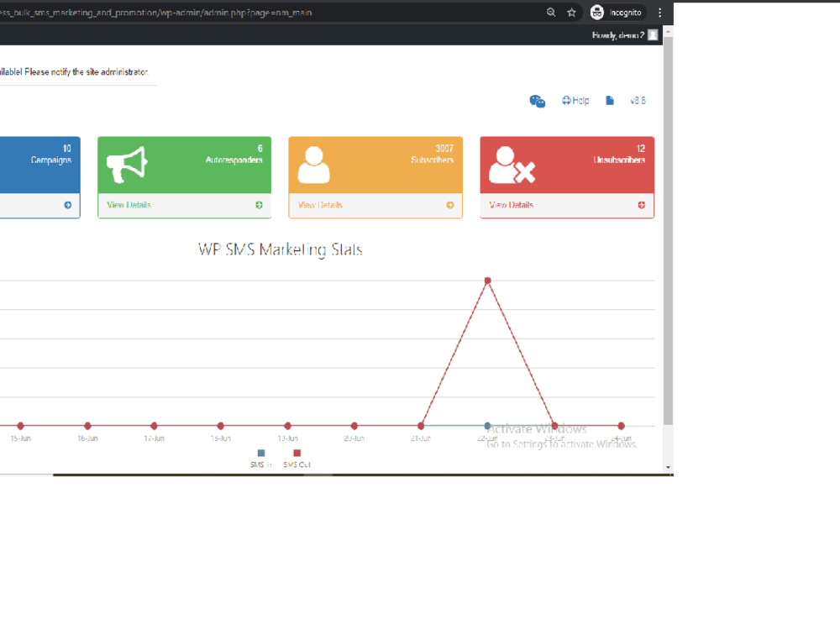This screenshot has height=630, width=840.
Task: Click the 19-Jun data point
Action: pos(287,426)
